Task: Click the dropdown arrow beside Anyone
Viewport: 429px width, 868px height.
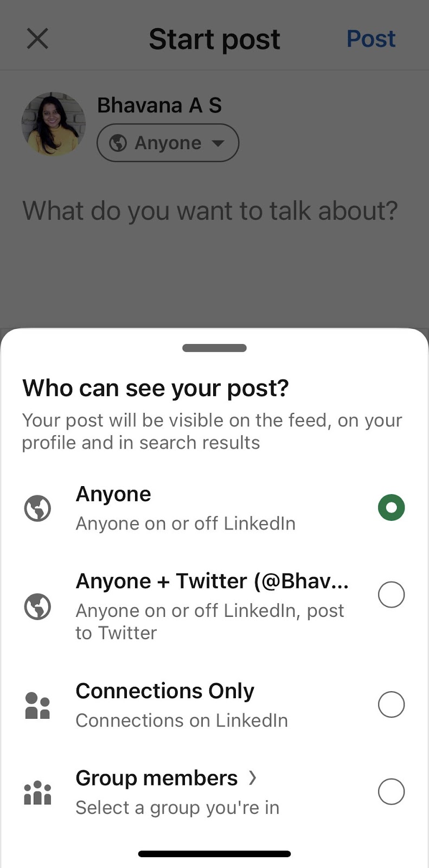Action: click(x=218, y=143)
